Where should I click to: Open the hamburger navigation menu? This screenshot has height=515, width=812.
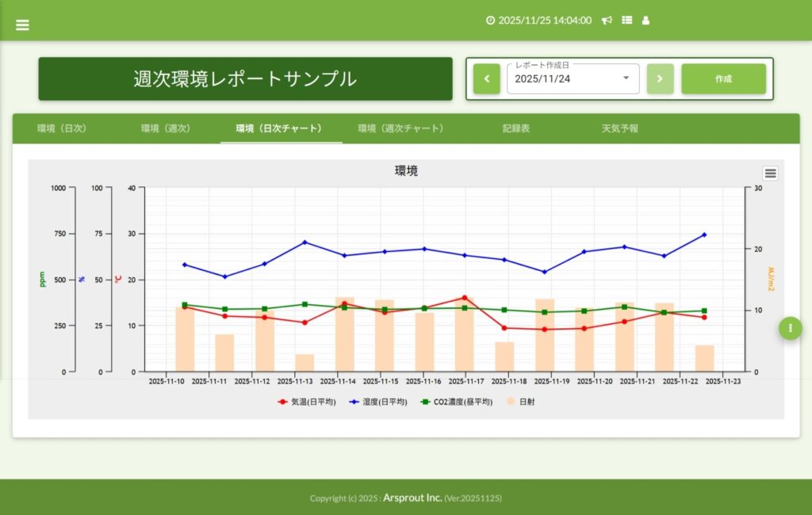click(x=22, y=25)
